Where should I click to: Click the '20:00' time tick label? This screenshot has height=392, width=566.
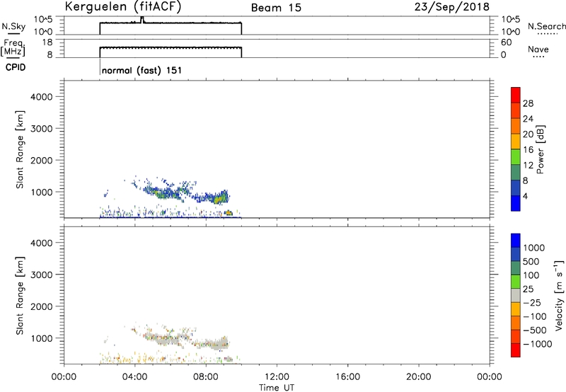click(418, 377)
